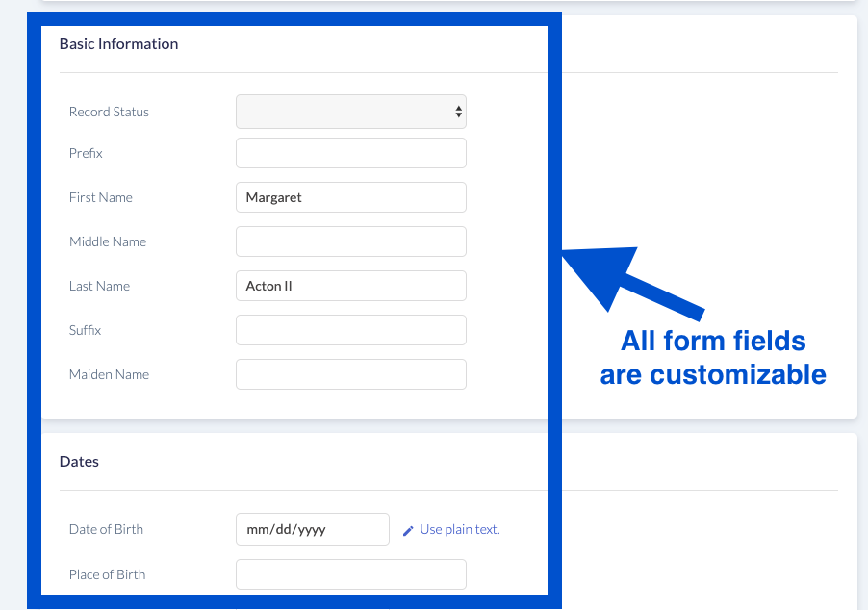
Task: Select the First Name field containing Margaret
Action: (351, 196)
